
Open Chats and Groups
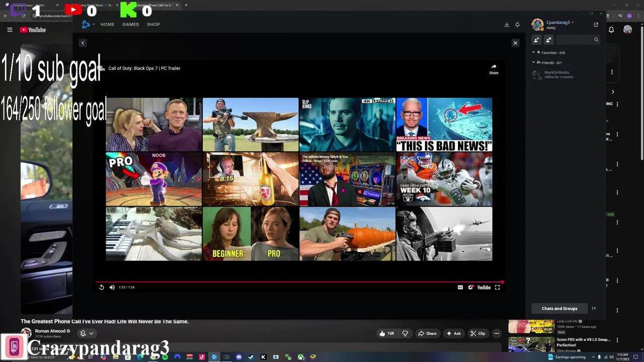tap(559, 308)
